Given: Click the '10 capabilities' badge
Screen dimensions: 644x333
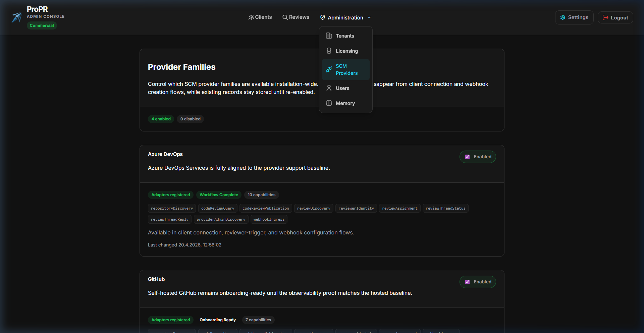Looking at the screenshot, I should point(262,195).
